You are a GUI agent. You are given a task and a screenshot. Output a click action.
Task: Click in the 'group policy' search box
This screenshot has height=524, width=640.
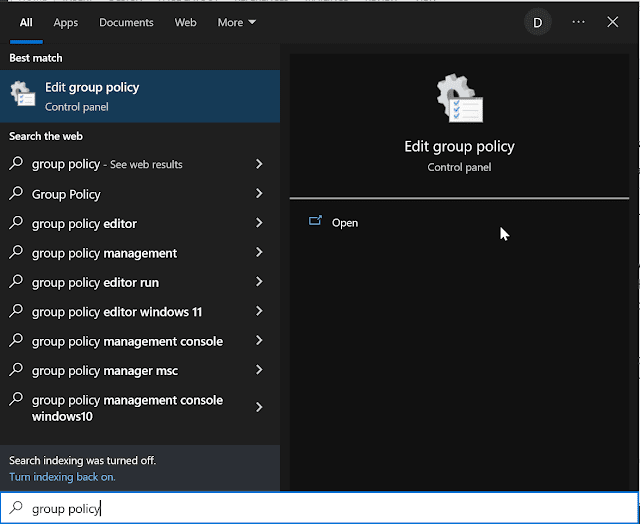[x=320, y=508]
